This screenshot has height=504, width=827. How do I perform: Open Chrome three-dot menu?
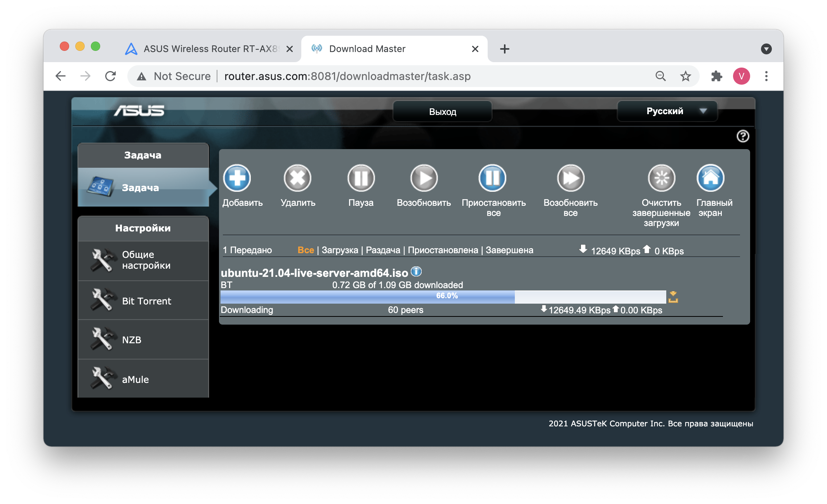point(766,76)
